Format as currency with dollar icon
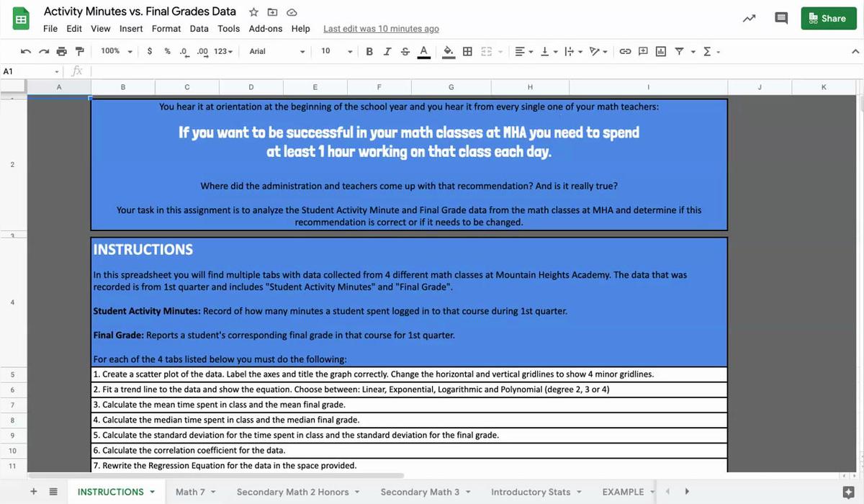This screenshot has height=504, width=864. [x=149, y=51]
